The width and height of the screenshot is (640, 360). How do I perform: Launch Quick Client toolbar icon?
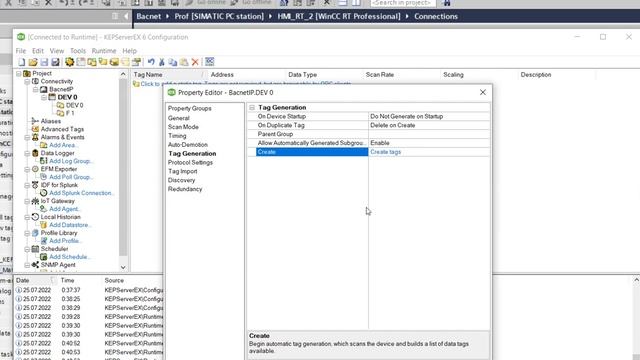point(209,62)
